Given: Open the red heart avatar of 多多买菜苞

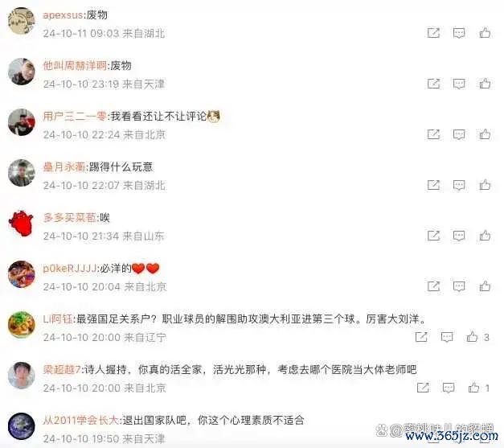Looking at the screenshot, I should point(21,224).
